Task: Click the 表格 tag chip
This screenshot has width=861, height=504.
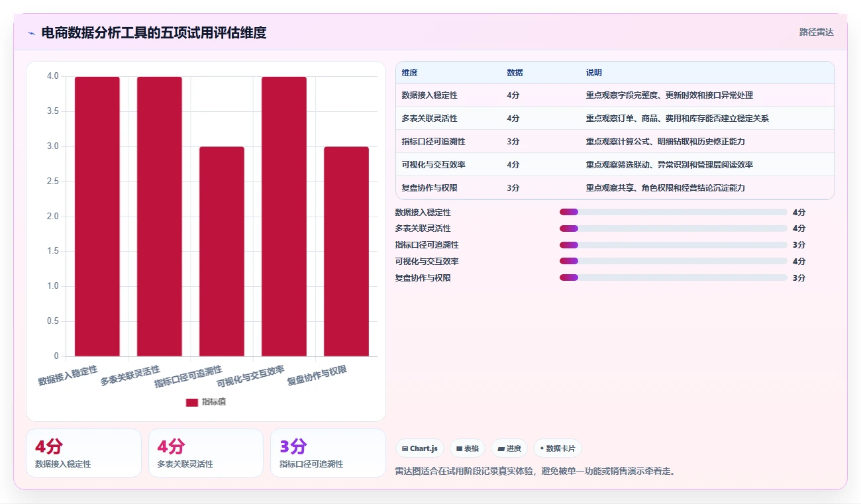Action: (468, 448)
